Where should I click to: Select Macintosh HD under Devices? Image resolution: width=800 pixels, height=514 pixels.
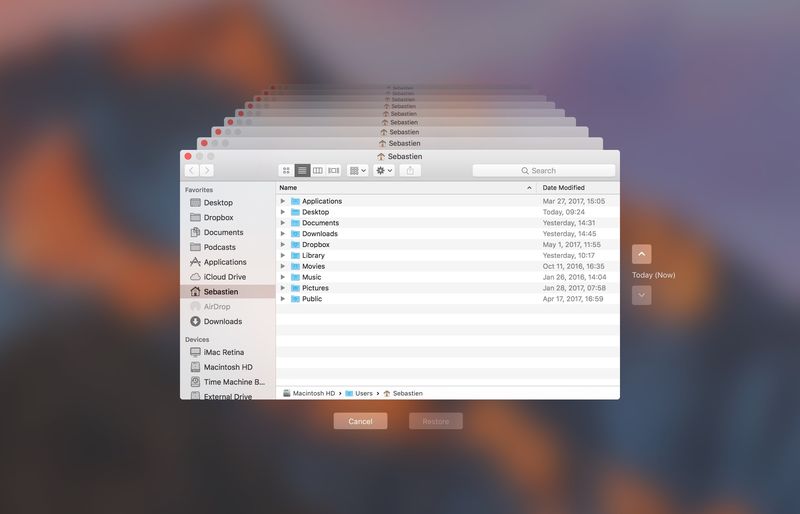228,367
